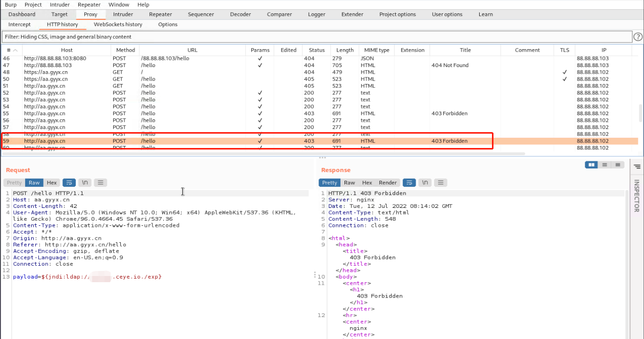
Task: Select Pretty view in Response panel
Action: (330, 182)
